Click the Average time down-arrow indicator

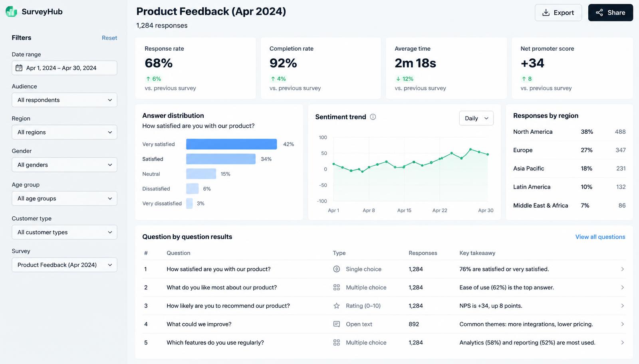(398, 79)
